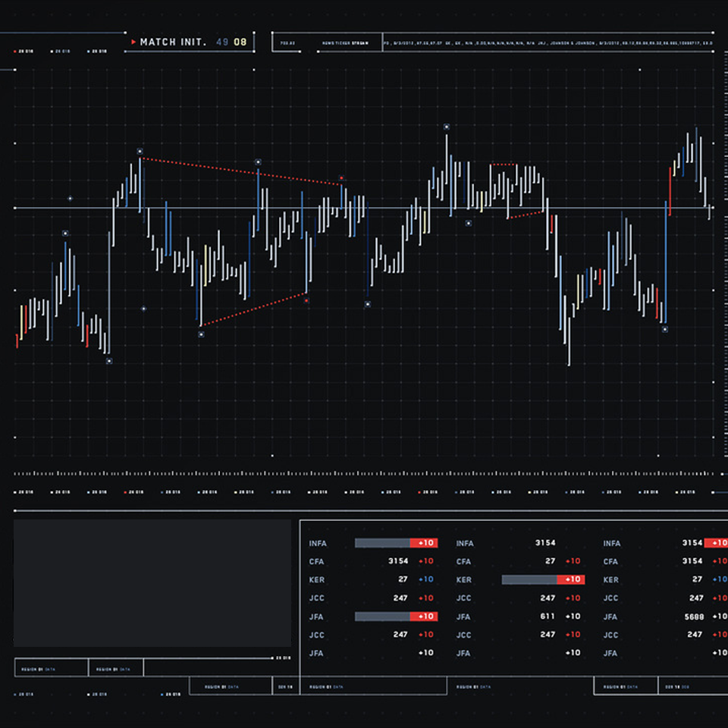
Task: Click the red +10 badge in third column INFA row
Action: (x=717, y=543)
